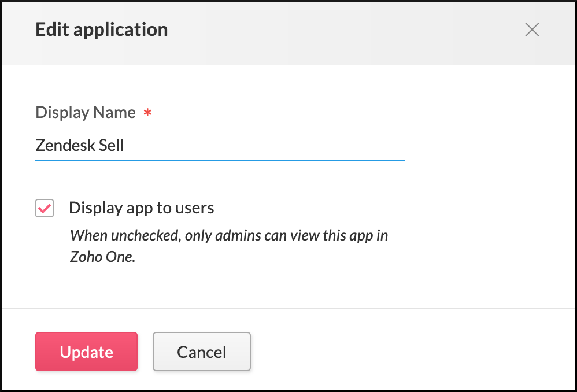The height and width of the screenshot is (392, 577).
Task: Uncheck the Display app to users checkbox
Action: pyautogui.click(x=45, y=208)
